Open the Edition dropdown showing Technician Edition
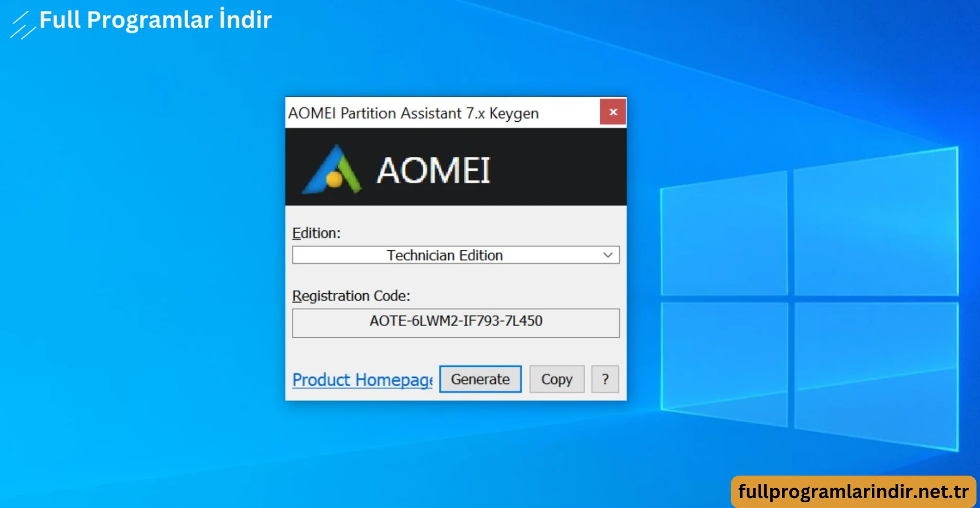This screenshot has width=980, height=508. pyautogui.click(x=456, y=255)
